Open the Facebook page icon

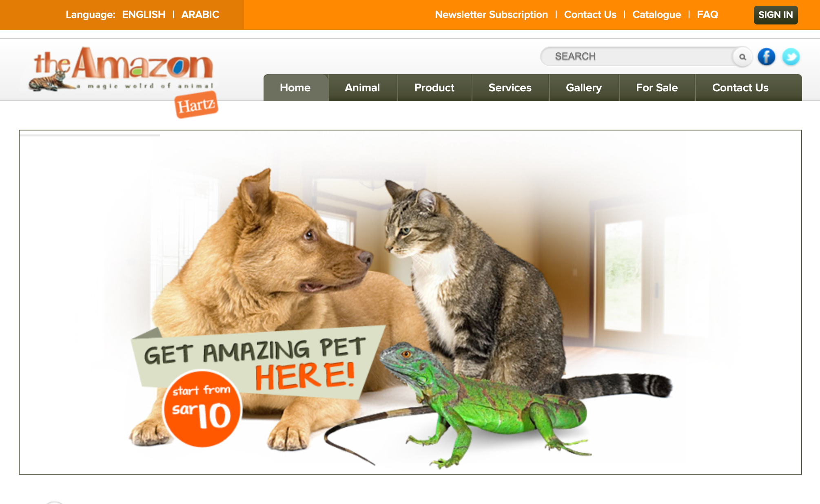pos(766,57)
